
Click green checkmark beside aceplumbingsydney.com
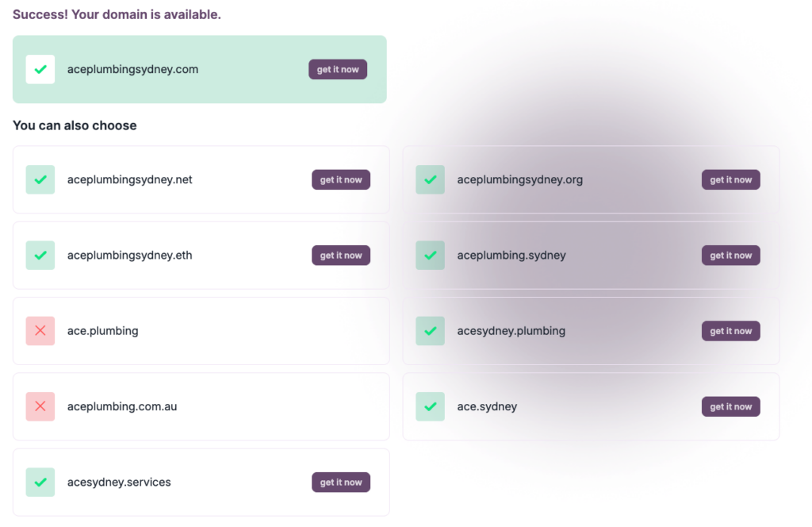pos(40,70)
